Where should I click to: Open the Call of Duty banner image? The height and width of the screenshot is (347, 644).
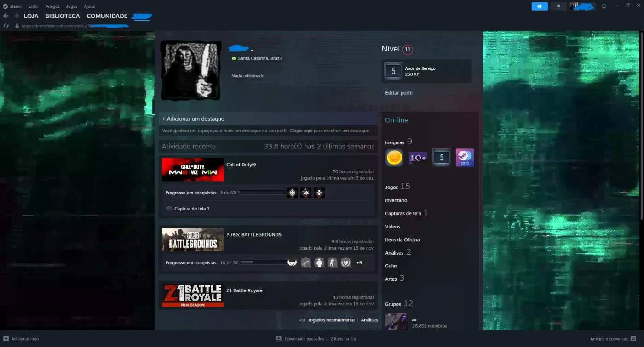click(x=193, y=170)
